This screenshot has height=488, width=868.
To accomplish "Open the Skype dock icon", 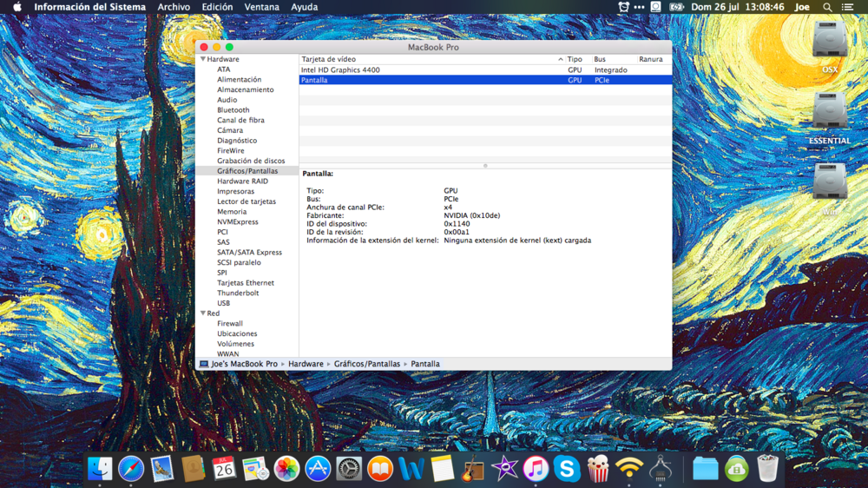I will click(567, 469).
